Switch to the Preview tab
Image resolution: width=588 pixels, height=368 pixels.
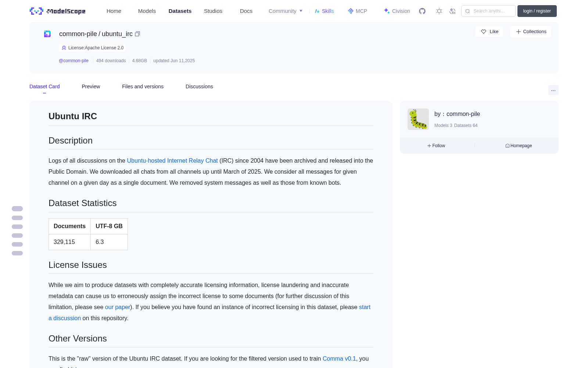tap(91, 86)
